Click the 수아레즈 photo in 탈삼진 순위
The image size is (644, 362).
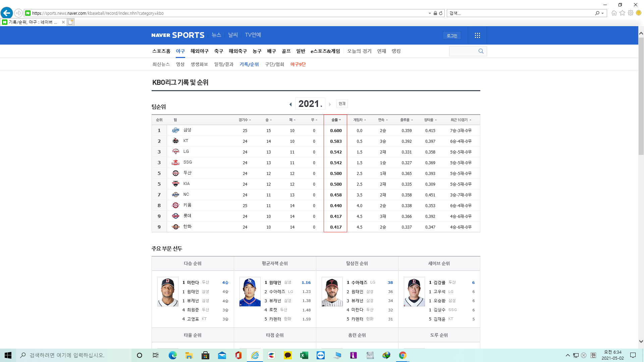[332, 292]
